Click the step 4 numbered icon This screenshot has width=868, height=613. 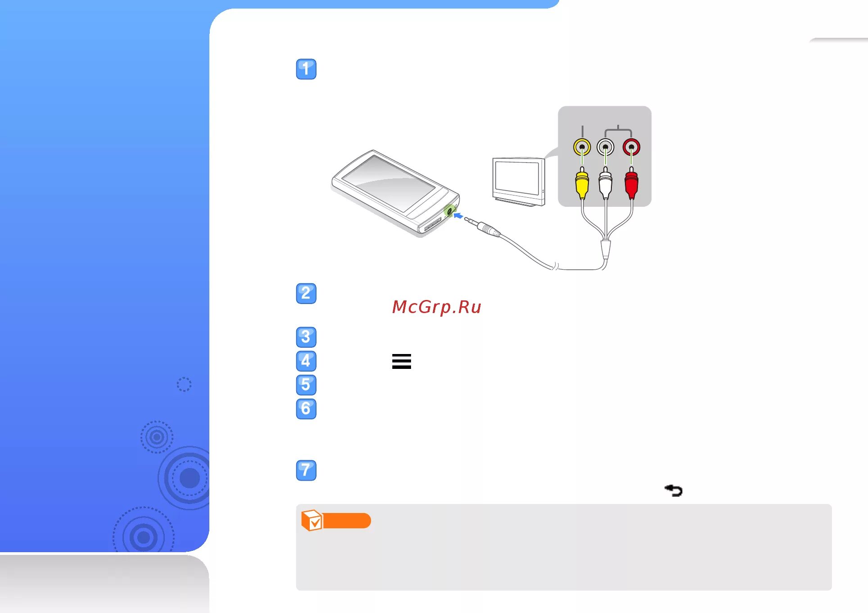point(306,360)
